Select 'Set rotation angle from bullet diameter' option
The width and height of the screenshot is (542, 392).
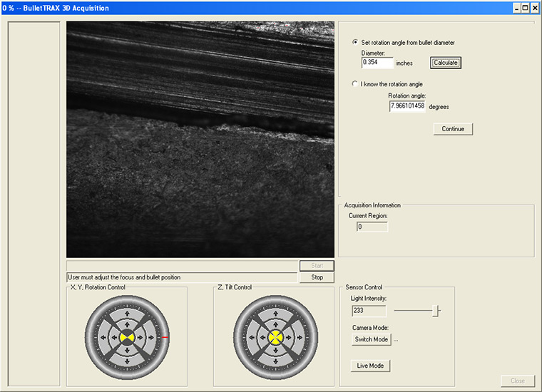[355, 42]
